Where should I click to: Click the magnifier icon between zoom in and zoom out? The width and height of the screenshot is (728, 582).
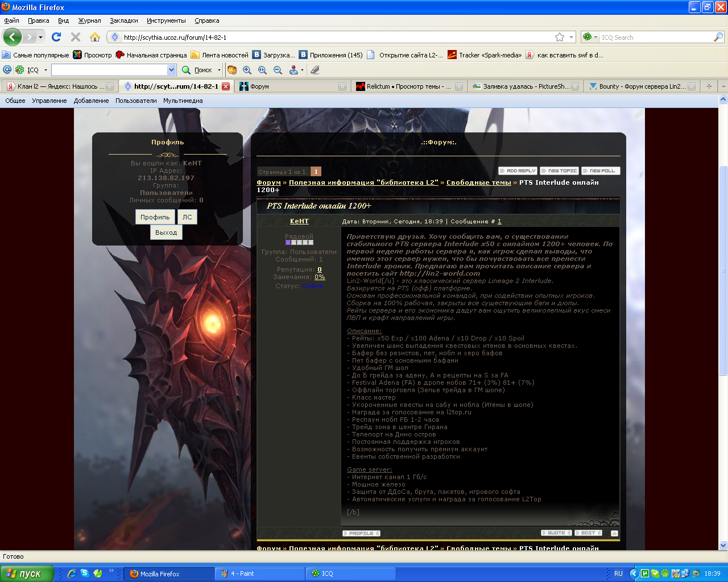[x=262, y=70]
